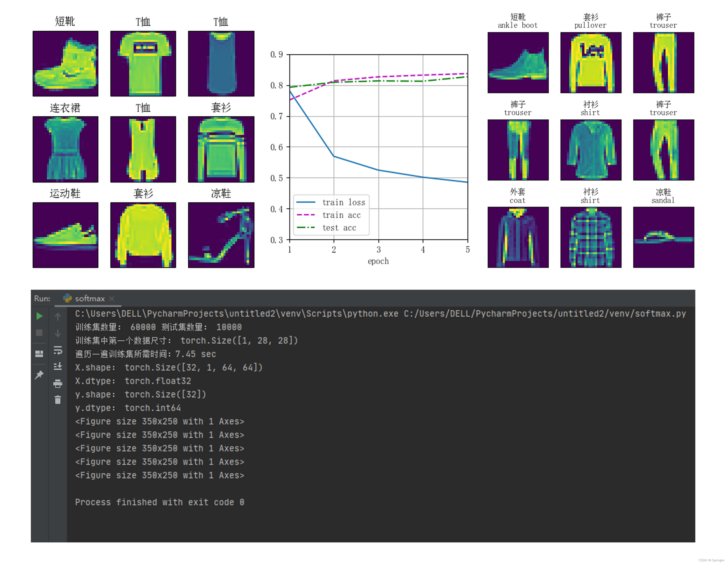Toggle soft-wrap for console output

(58, 350)
